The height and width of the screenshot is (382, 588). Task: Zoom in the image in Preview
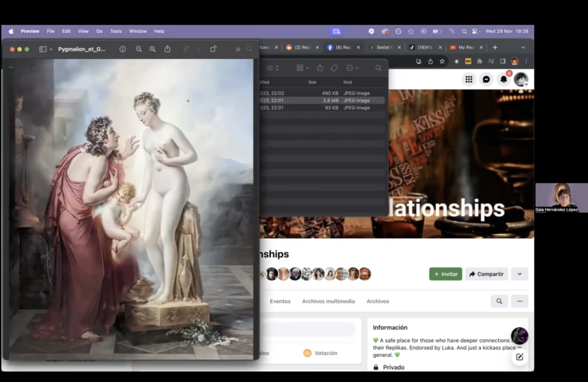pos(153,49)
